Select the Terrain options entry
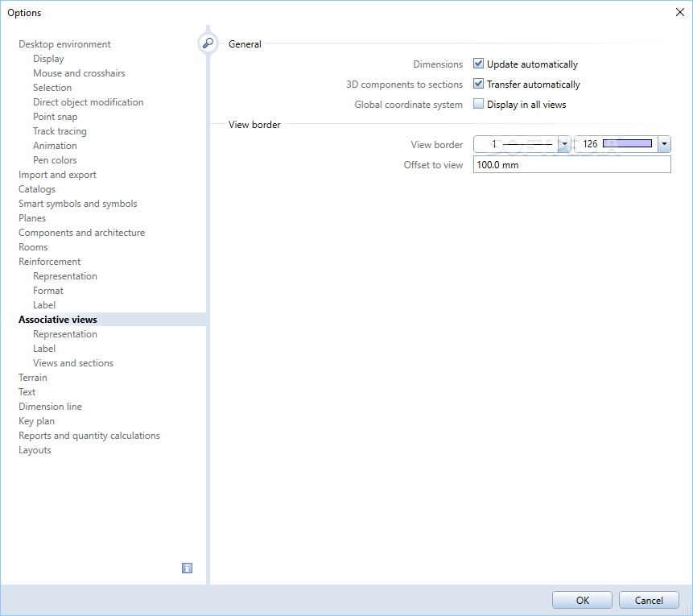Image resolution: width=693 pixels, height=616 pixels. tap(33, 378)
